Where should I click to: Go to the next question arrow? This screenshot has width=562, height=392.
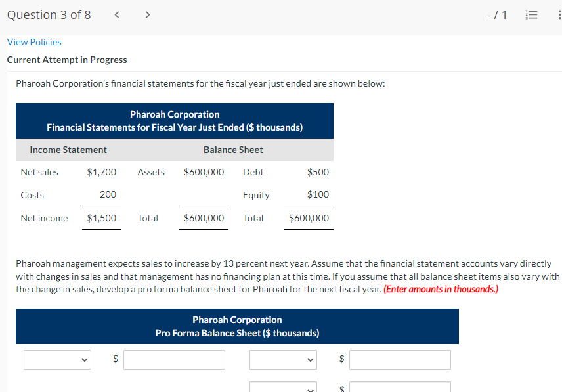pos(147,14)
